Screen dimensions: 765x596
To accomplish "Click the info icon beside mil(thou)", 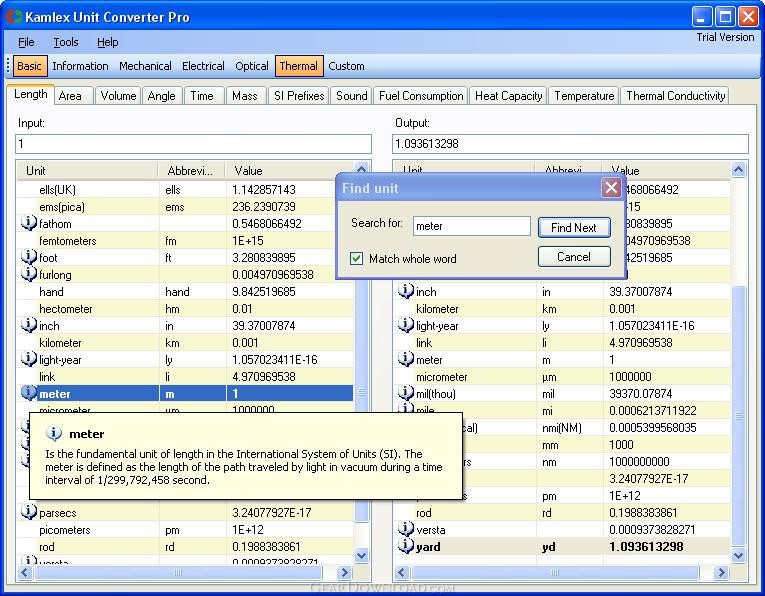I will [406, 393].
